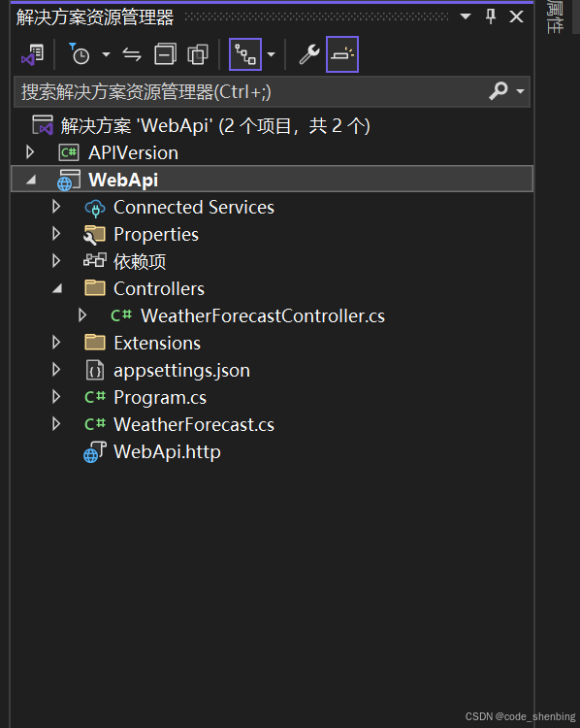Viewport: 580px width, 728px height.
Task: Click the solution file icon
Action: point(43,125)
